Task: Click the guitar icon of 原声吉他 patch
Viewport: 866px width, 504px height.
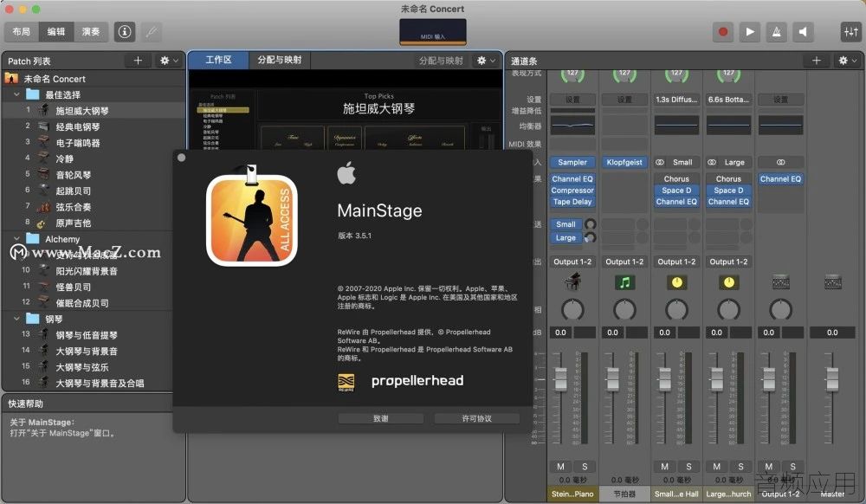Action: pyautogui.click(x=42, y=223)
